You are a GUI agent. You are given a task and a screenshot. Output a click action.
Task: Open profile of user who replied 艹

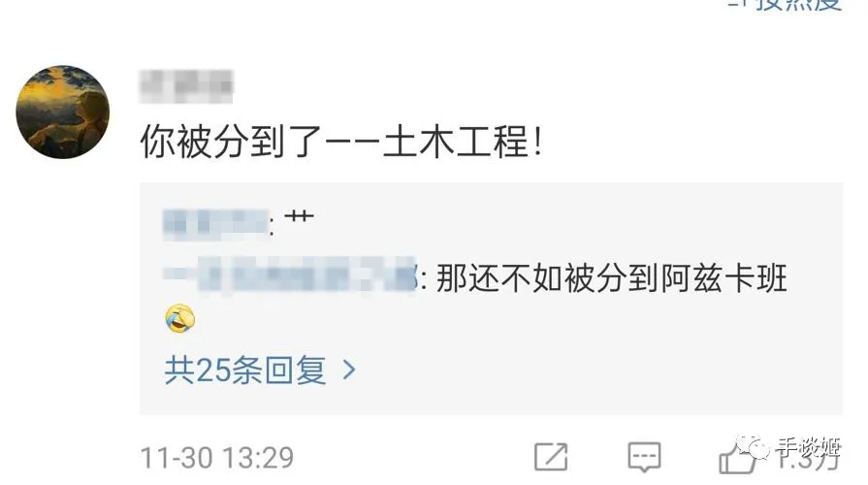coord(216,224)
